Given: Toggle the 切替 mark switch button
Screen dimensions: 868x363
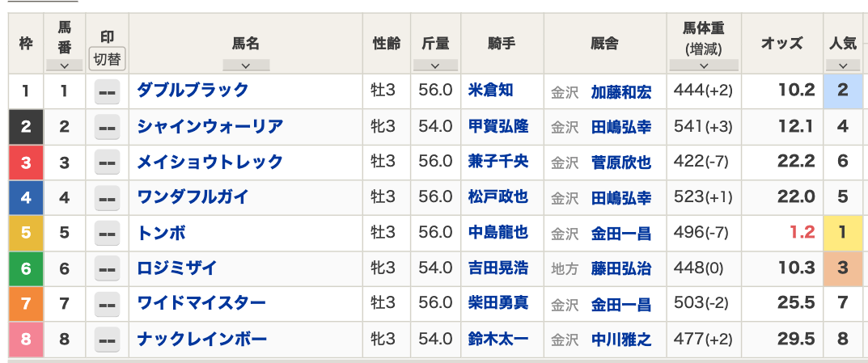Looking at the screenshot, I should click(x=108, y=59).
